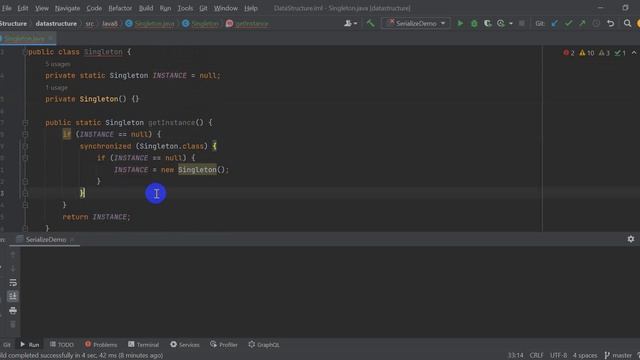Open Git Show History clock icon
Screen dimensions: 640x360
[596, 24]
